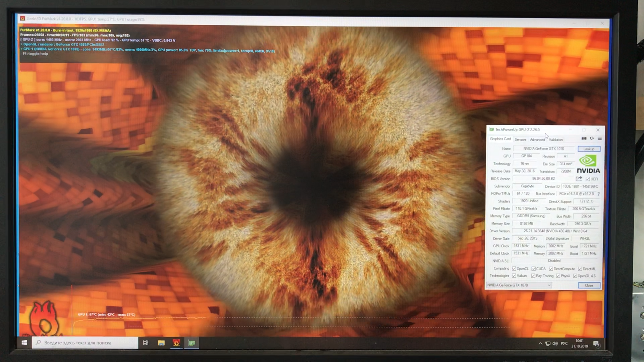
Task: Switch to Sensors tab
Action: [x=520, y=140]
